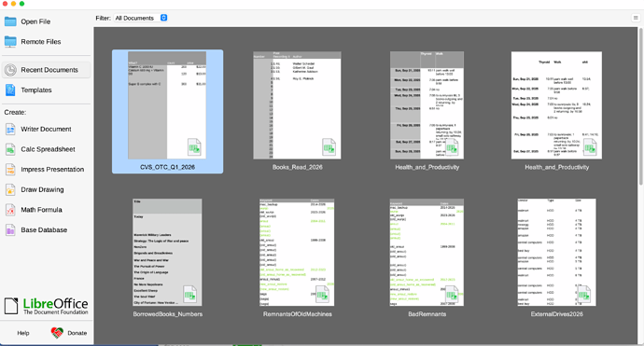Click the Open File label

click(35, 21)
